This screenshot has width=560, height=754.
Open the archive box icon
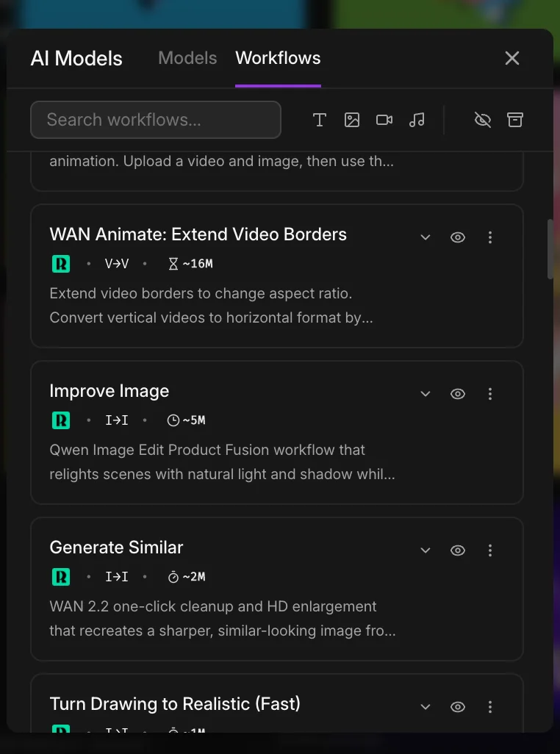click(x=515, y=120)
